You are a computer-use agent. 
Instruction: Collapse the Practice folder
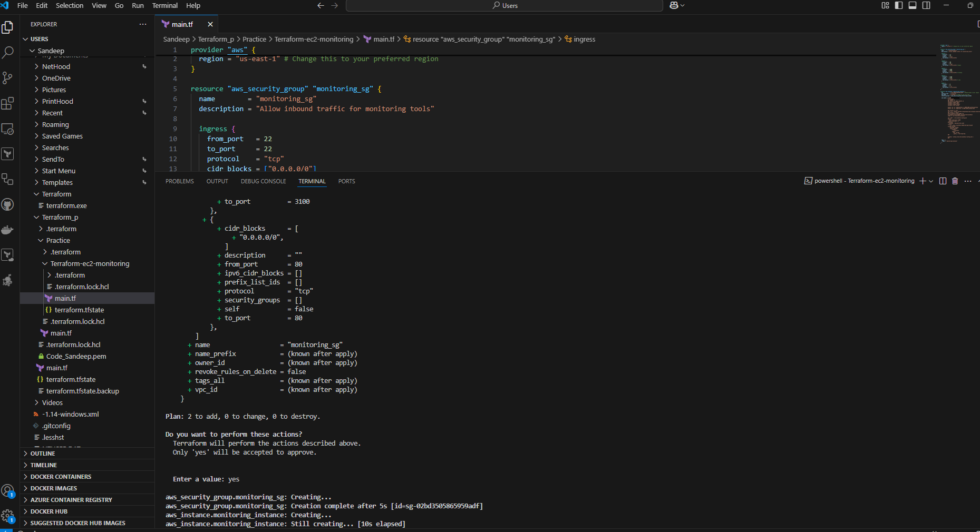coord(88,240)
